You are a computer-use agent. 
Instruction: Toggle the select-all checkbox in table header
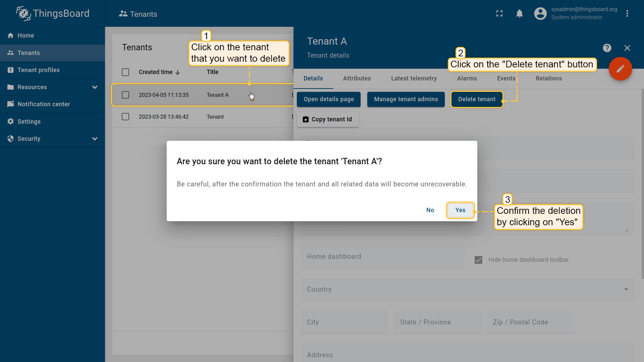125,72
